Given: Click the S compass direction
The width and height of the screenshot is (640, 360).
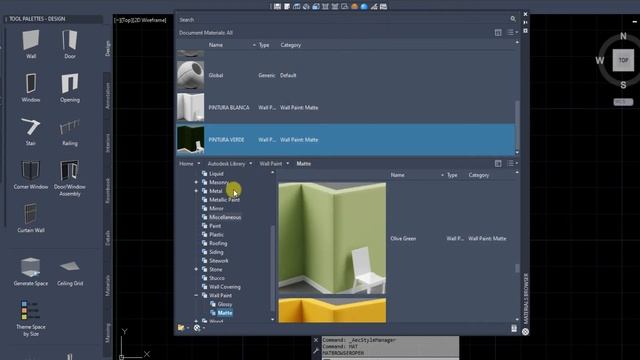Looking at the screenshot, I should (623, 85).
